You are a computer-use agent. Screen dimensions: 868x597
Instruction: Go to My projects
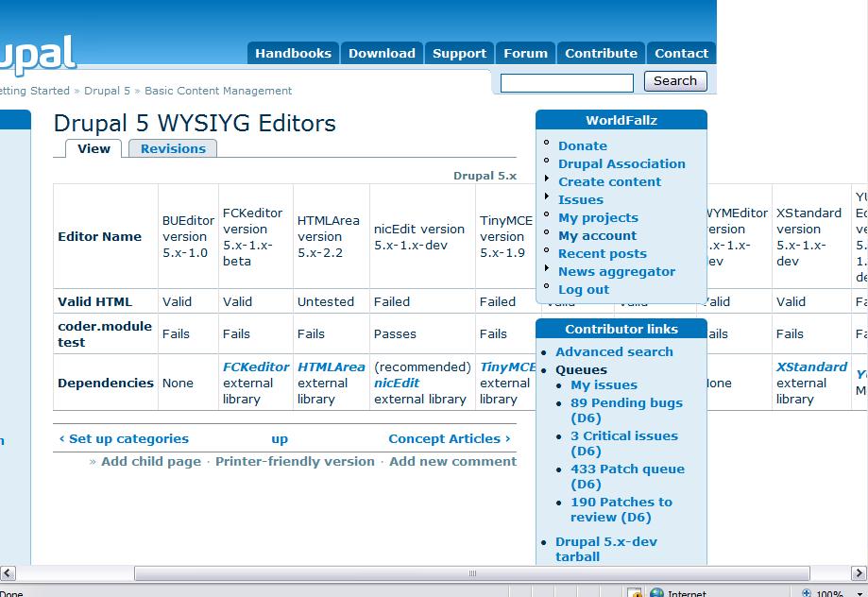coord(598,217)
